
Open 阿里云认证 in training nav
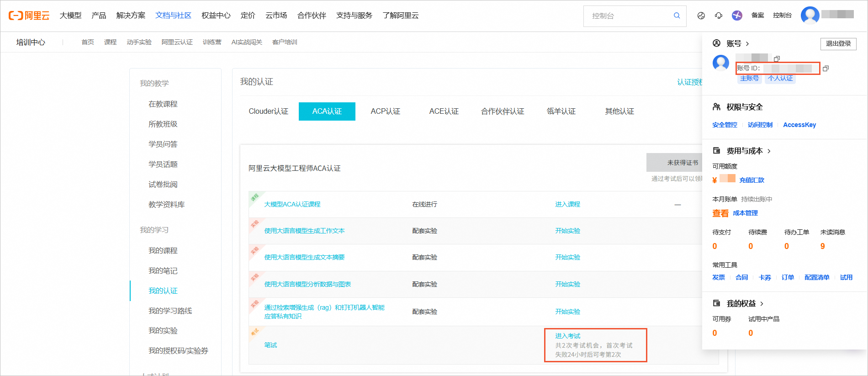click(177, 42)
